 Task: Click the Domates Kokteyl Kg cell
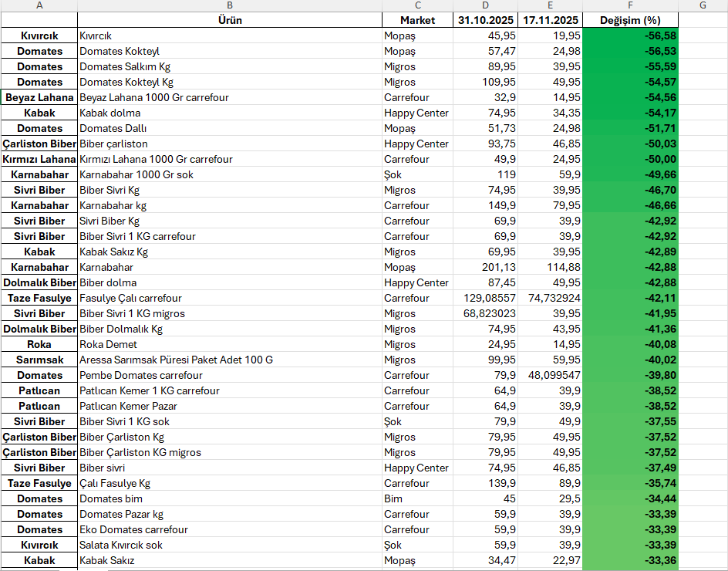pos(230,82)
